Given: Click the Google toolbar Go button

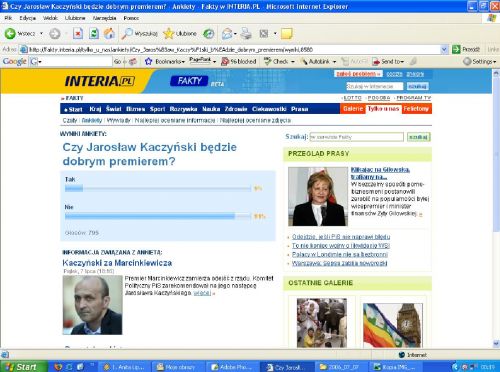Looking at the screenshot, I should [117, 61].
